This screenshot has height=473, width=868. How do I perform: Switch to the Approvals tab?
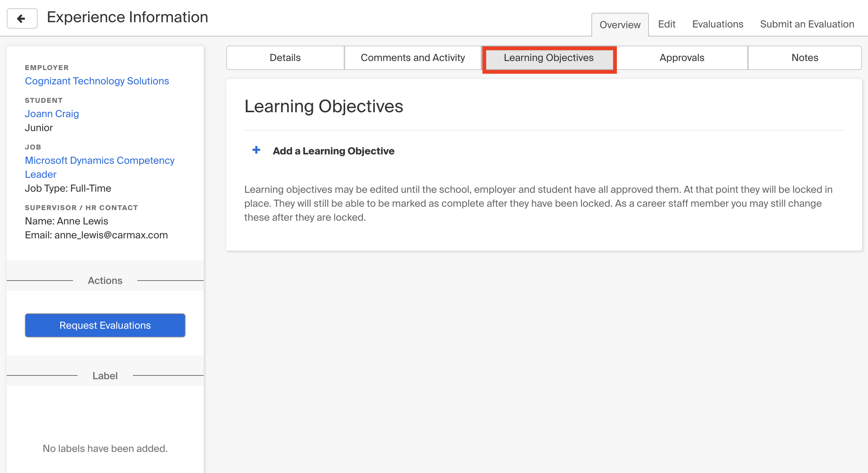coord(681,58)
